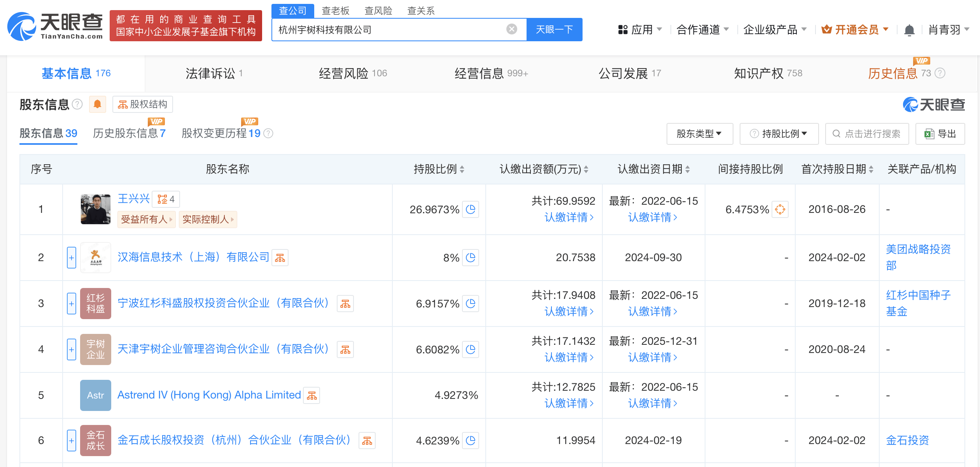
Task: Toggle sorting on the 认缴出资额 column
Action: (x=586, y=169)
